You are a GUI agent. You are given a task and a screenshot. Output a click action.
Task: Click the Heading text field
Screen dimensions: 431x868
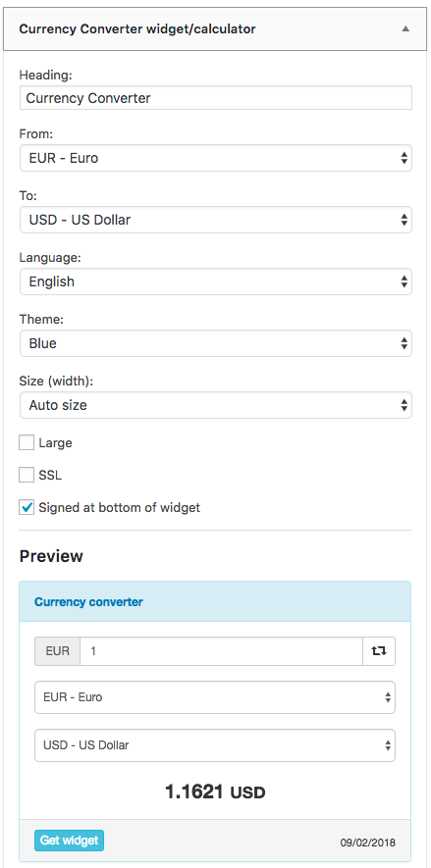216,98
